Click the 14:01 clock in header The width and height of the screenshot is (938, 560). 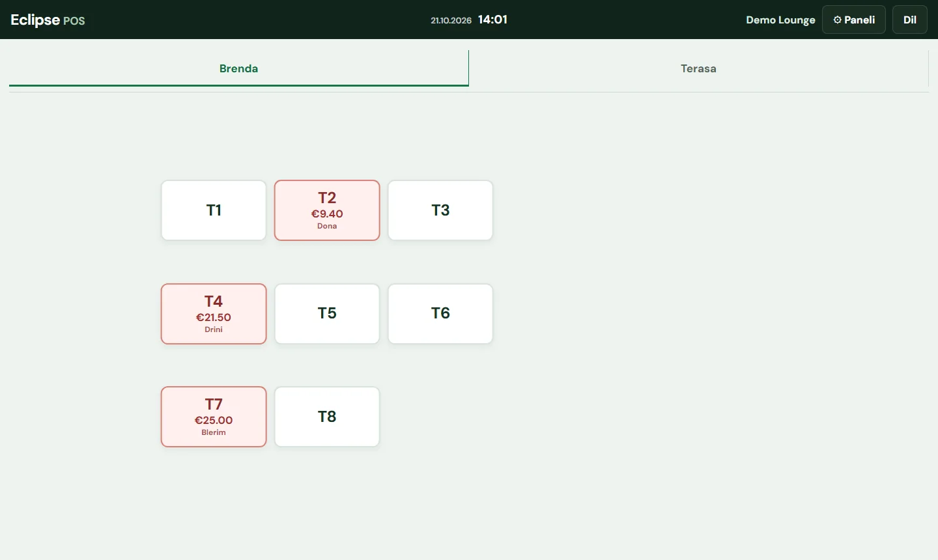point(492,20)
